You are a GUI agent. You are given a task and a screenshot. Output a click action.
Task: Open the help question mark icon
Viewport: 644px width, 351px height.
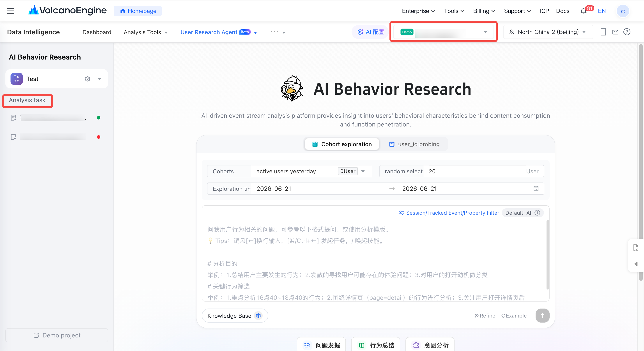(627, 32)
